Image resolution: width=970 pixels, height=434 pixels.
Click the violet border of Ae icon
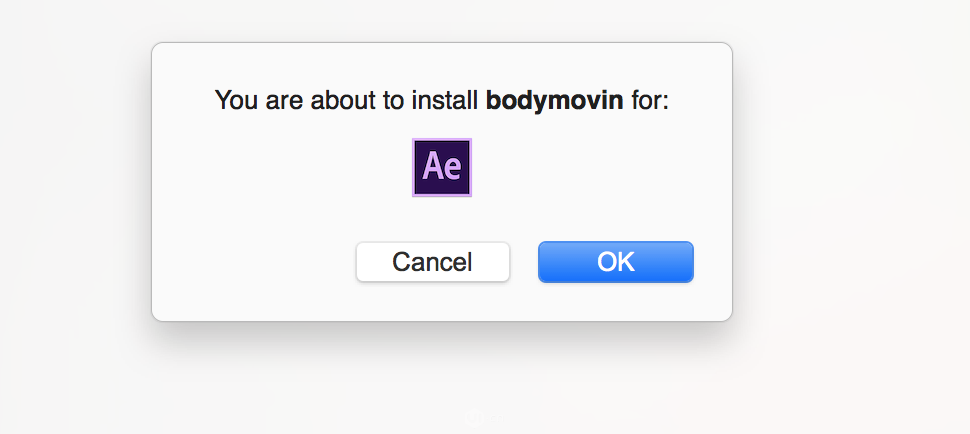[414, 167]
